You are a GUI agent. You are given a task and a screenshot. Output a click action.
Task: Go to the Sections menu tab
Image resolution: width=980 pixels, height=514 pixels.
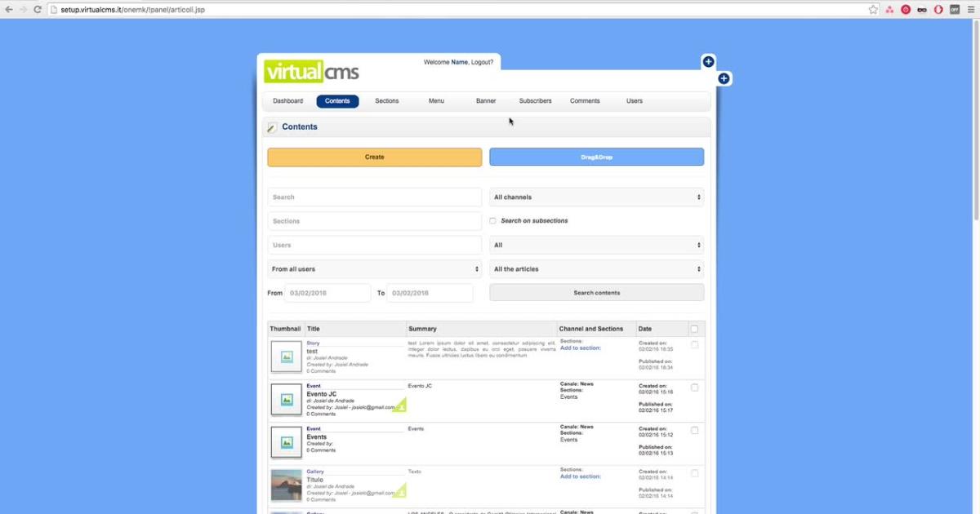(x=387, y=101)
